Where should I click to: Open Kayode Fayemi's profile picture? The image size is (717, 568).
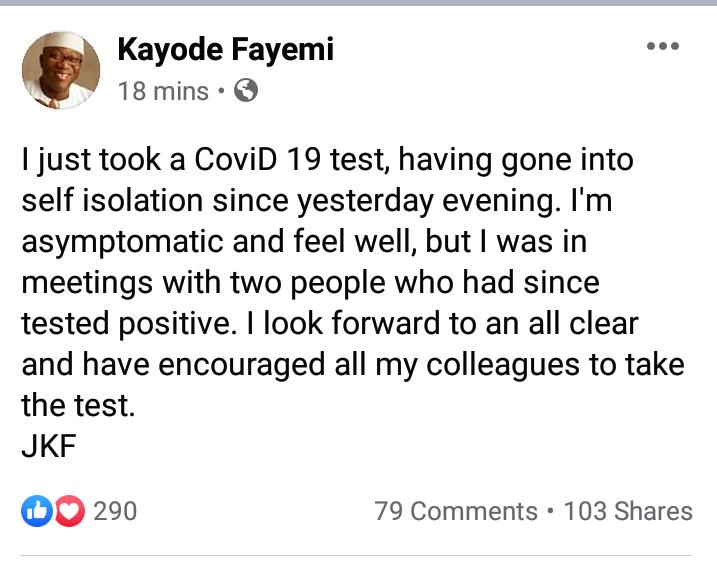[61, 68]
